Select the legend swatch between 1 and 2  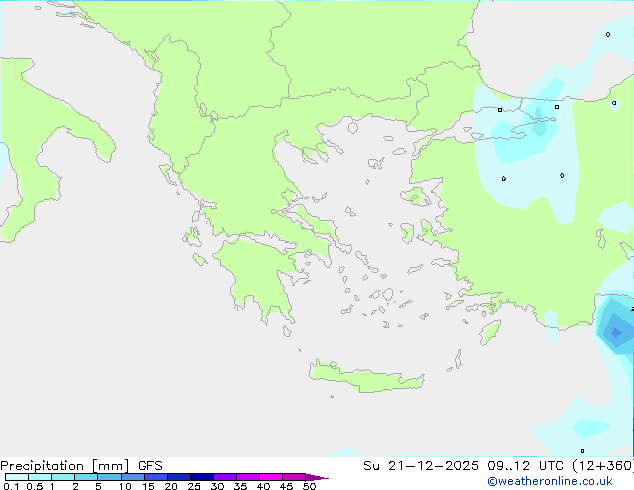coord(63,477)
